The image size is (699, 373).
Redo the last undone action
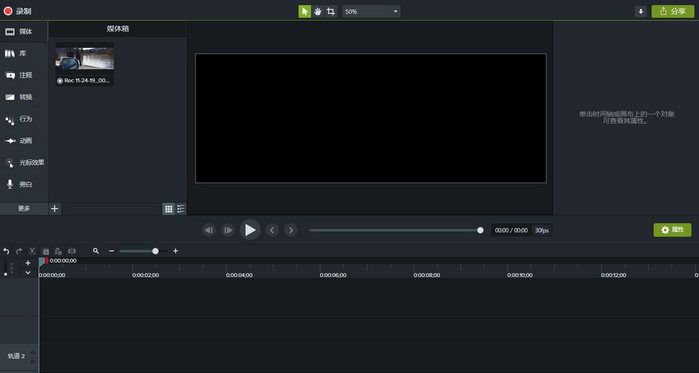point(19,251)
